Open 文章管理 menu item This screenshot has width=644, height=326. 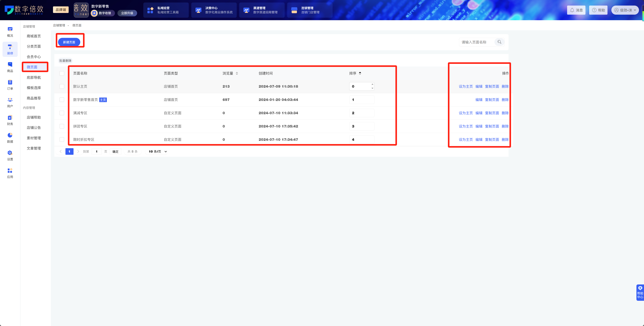34,148
